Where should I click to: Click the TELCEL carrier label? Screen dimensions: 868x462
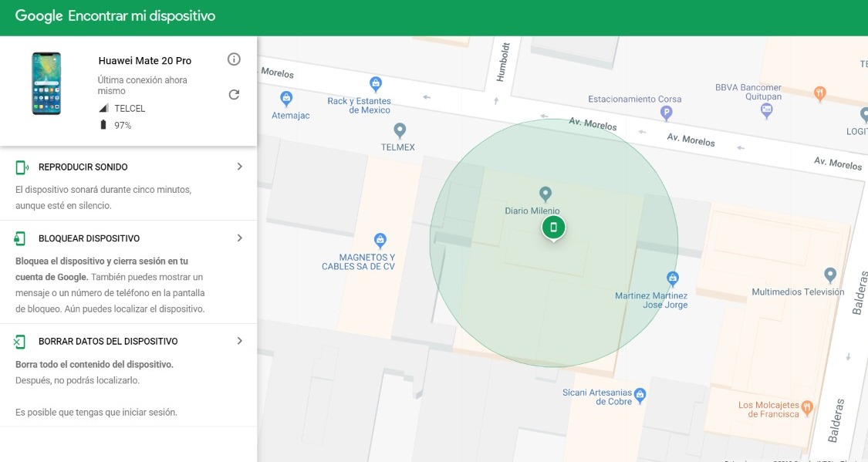pos(130,109)
